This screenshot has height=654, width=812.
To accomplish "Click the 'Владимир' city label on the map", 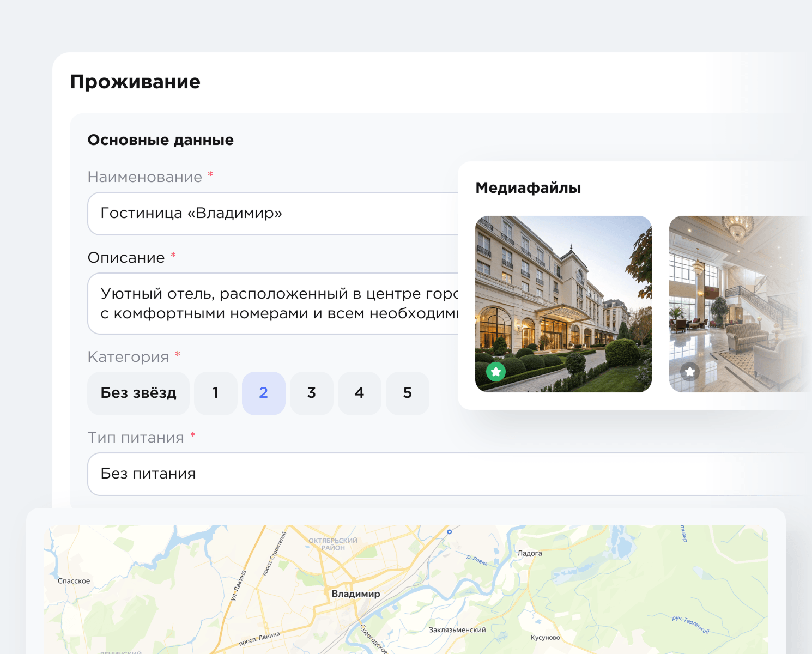I will (356, 594).
